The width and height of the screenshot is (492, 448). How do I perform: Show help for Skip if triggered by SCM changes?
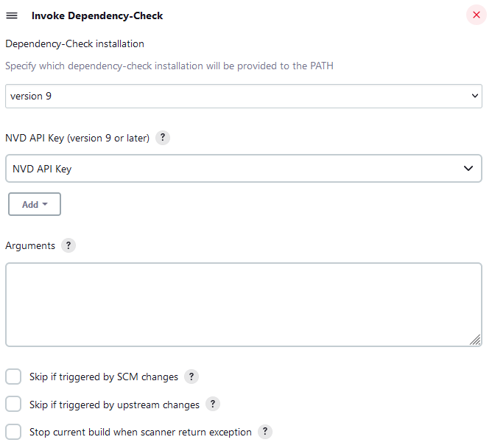pyautogui.click(x=191, y=377)
